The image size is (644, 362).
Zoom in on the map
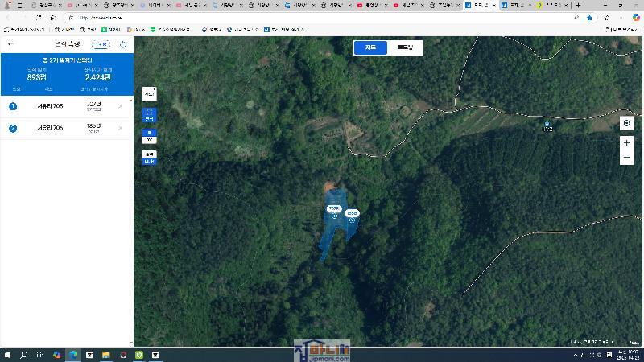626,142
